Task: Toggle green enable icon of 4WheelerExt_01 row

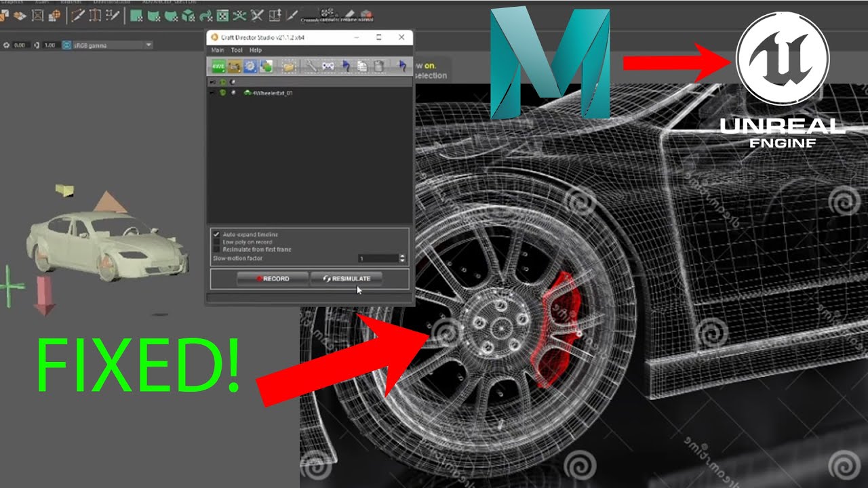Action: coord(222,93)
